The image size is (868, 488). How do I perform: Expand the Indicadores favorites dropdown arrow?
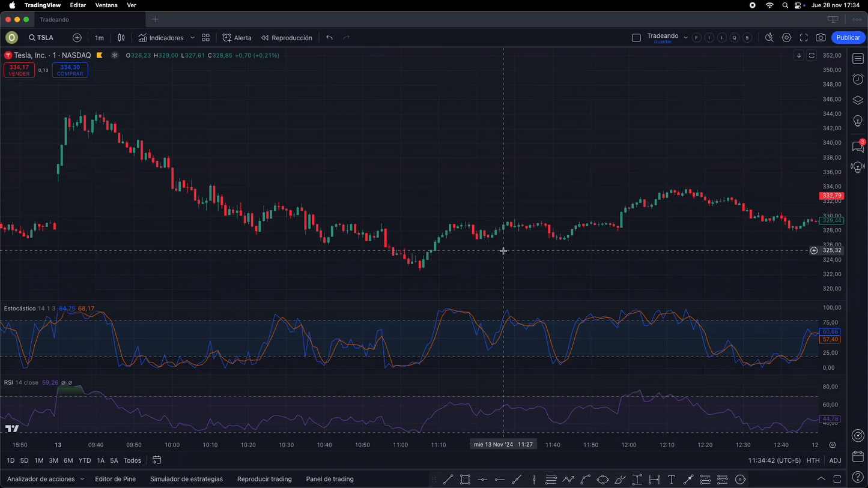tap(192, 38)
